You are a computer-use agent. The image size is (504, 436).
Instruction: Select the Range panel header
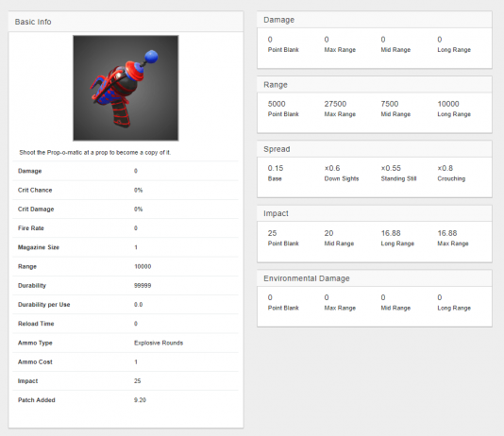point(375,85)
